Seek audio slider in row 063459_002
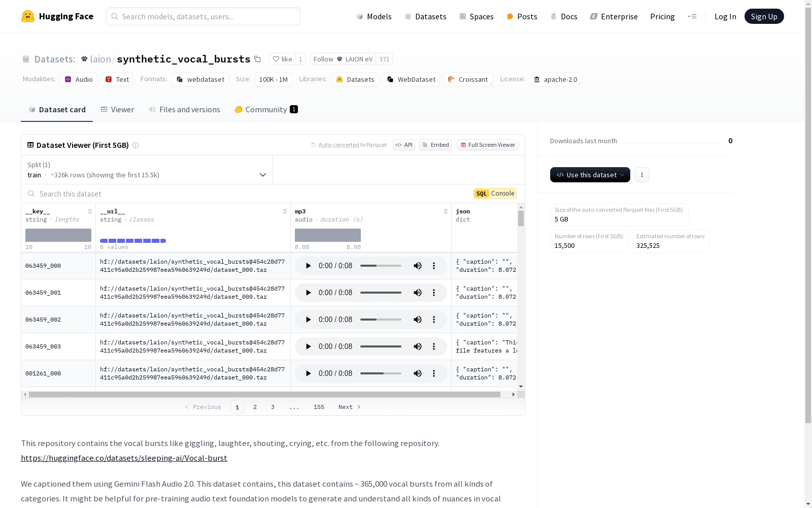 381,320
